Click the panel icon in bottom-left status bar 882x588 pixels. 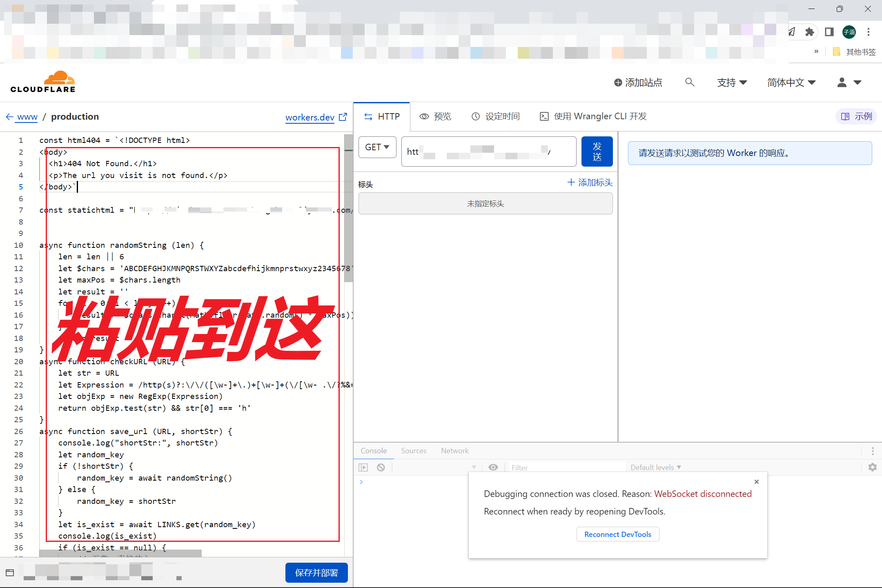[10, 572]
